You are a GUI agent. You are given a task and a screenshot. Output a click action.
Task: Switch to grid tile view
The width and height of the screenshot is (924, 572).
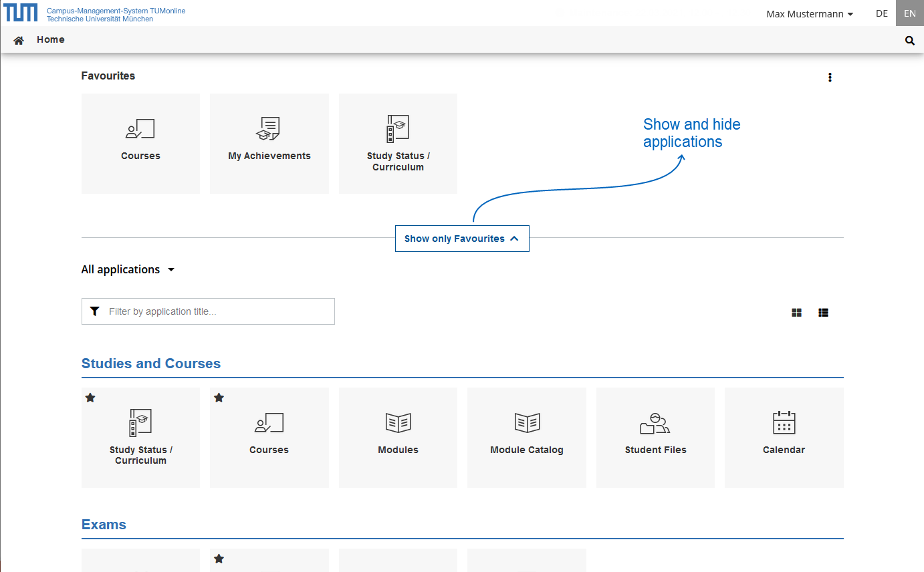796,312
